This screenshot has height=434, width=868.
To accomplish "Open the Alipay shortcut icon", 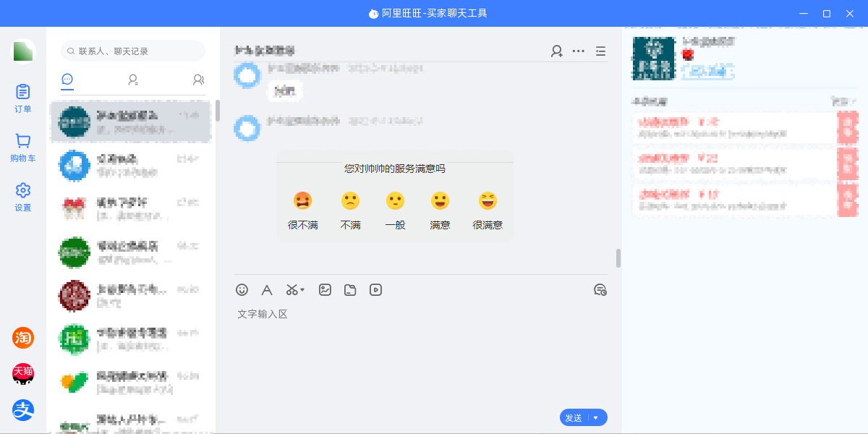I will point(23,410).
